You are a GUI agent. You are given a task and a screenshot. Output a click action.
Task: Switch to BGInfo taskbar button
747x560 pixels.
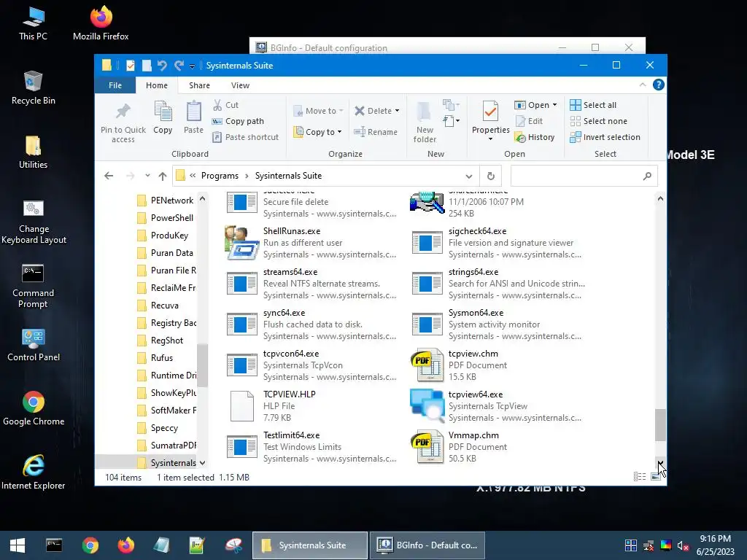427,545
